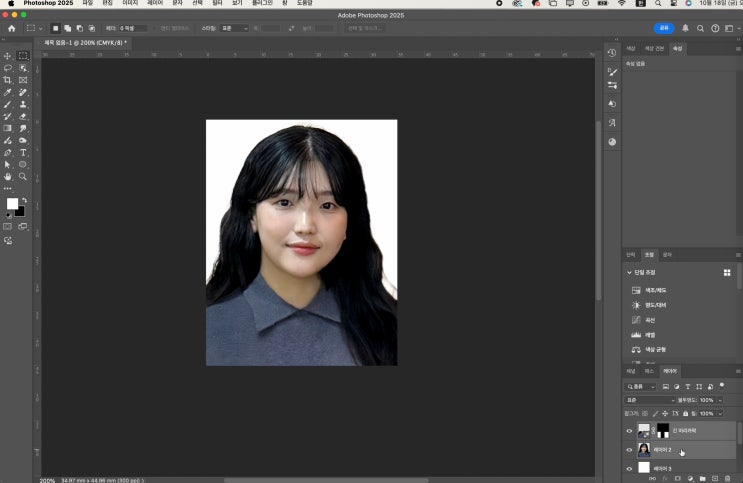Switch to the 속성 tab
The width and height of the screenshot is (743, 483).
click(677, 48)
